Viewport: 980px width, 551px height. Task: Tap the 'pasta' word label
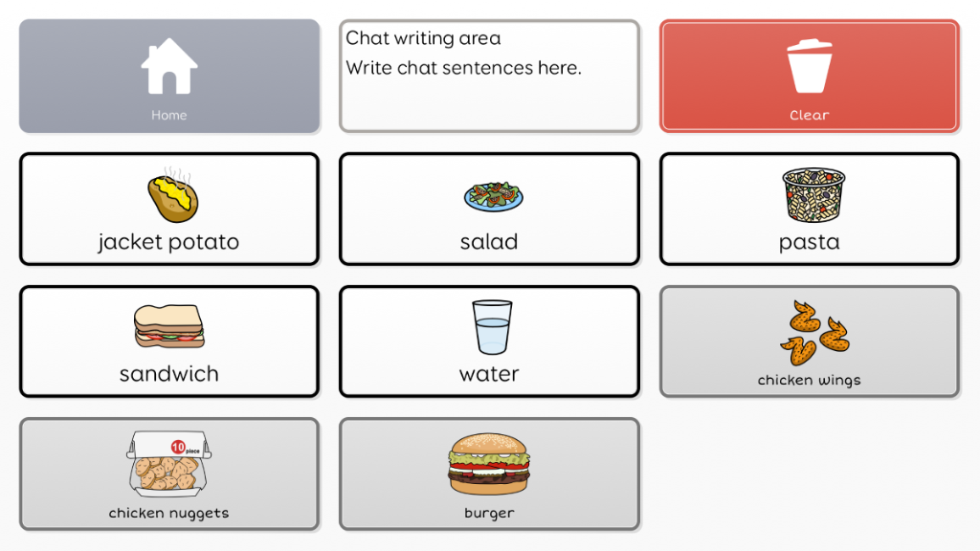(809, 243)
